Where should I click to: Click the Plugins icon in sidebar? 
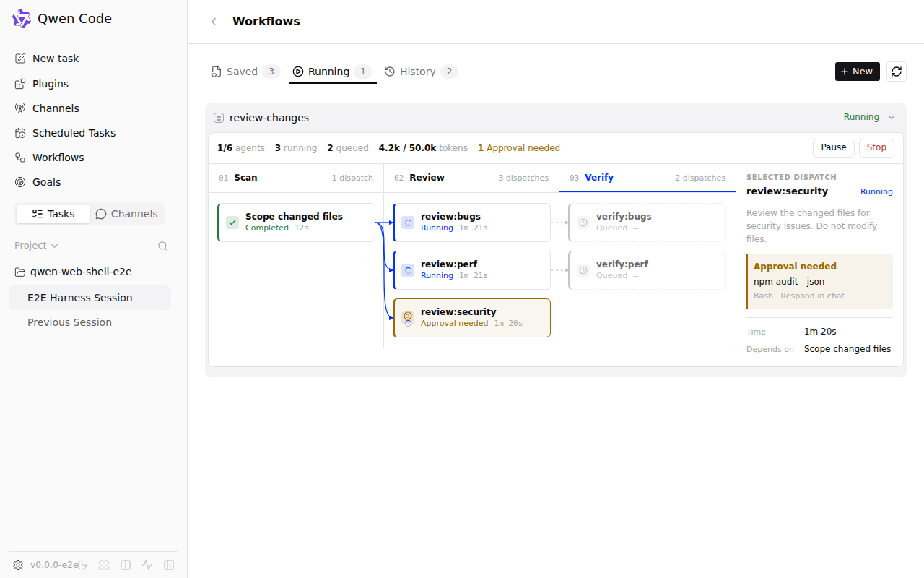(x=20, y=84)
